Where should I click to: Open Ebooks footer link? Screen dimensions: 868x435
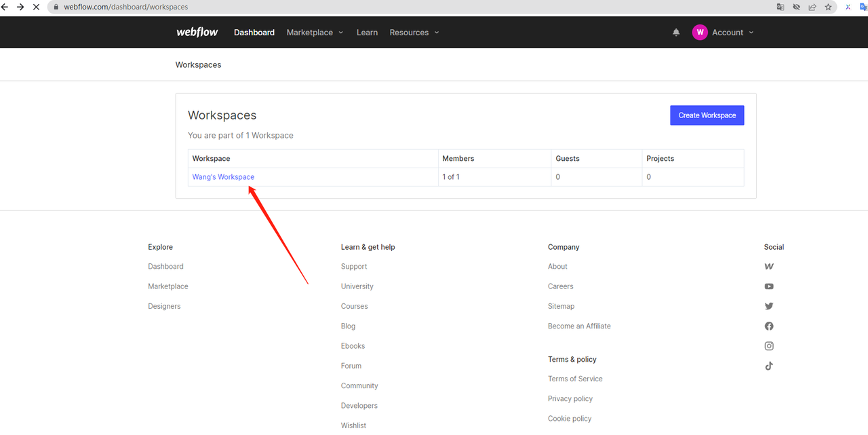353,346
